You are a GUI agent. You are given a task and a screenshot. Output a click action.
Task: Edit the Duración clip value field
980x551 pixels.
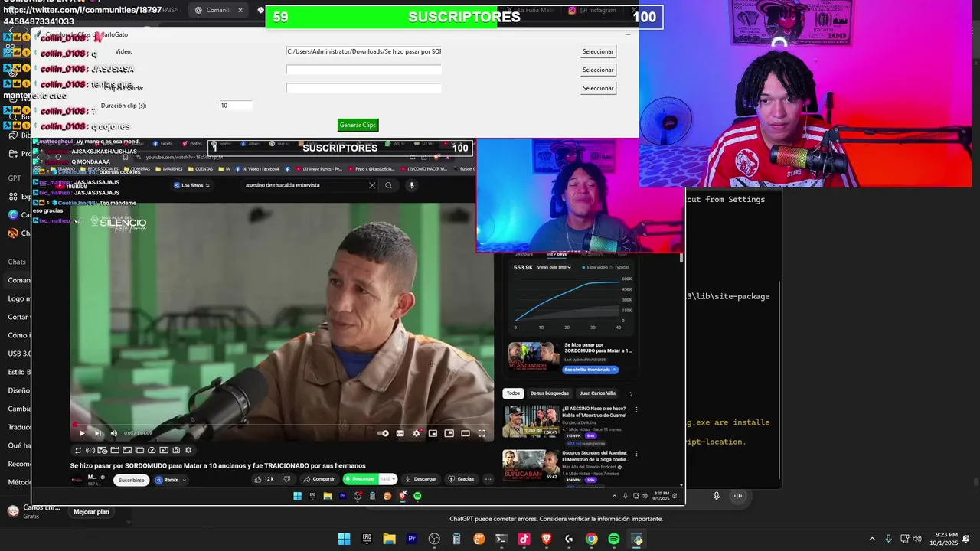[x=236, y=106]
